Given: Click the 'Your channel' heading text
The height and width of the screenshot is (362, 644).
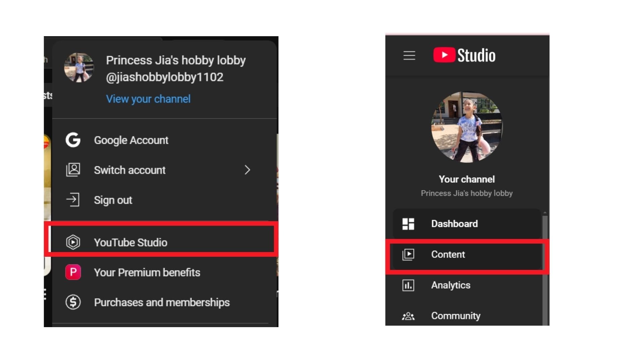Looking at the screenshot, I should point(467,179).
